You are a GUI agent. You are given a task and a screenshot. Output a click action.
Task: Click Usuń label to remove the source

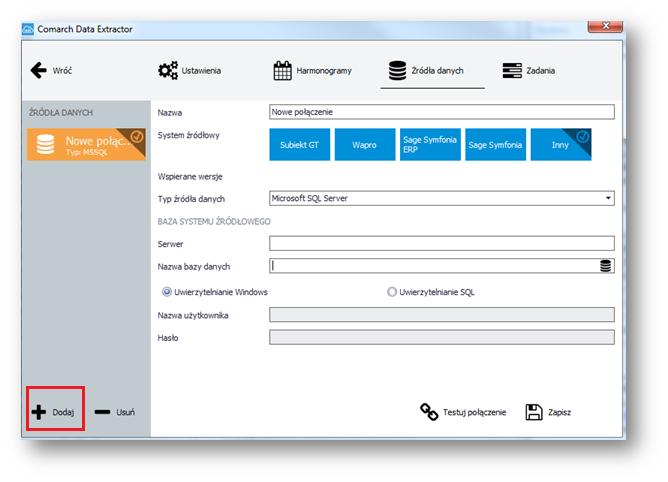click(x=125, y=412)
